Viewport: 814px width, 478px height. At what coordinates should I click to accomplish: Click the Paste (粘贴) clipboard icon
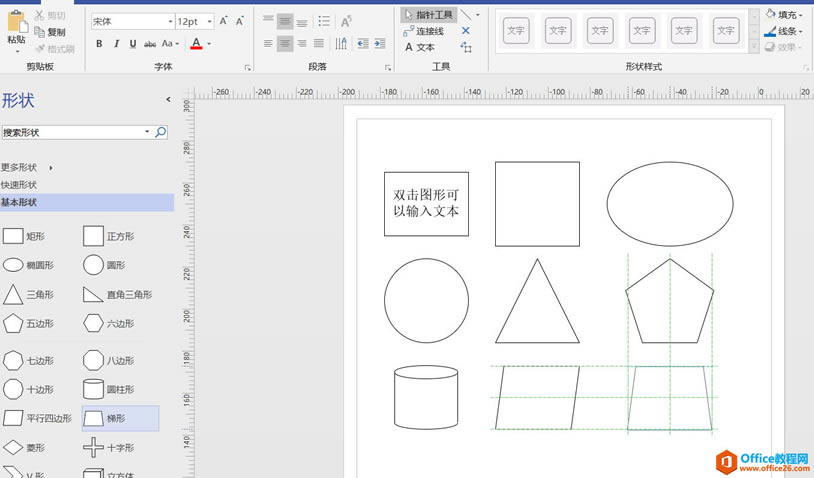(x=17, y=22)
